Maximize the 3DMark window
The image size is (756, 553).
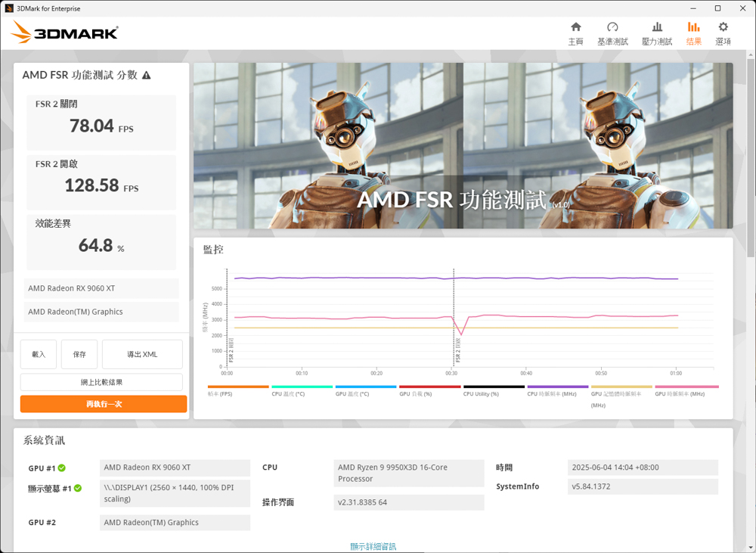[x=717, y=8]
